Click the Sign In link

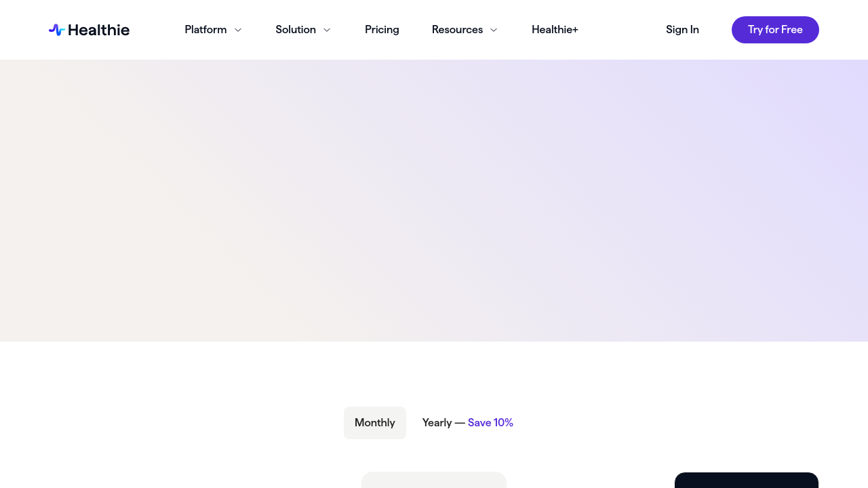[x=682, y=30]
